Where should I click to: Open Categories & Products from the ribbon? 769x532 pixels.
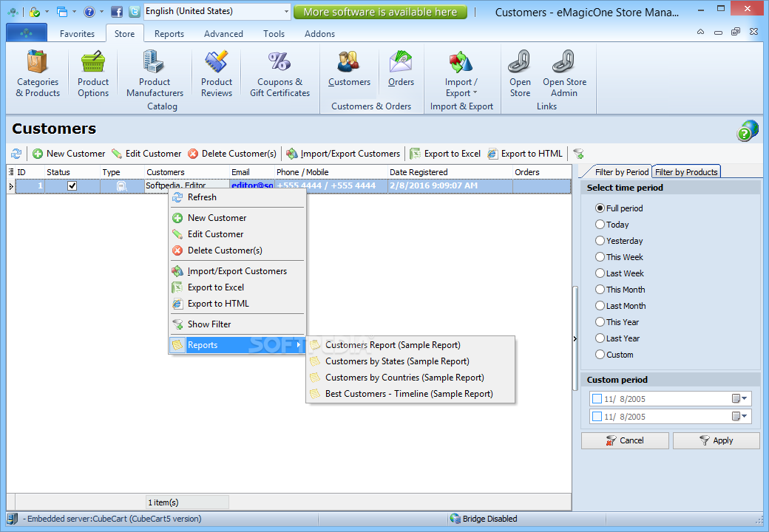[38, 73]
